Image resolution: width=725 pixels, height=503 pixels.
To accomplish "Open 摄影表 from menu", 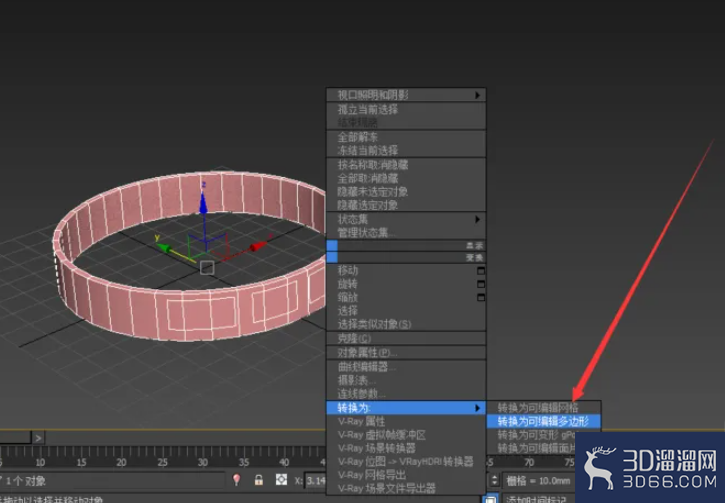I will click(356, 380).
